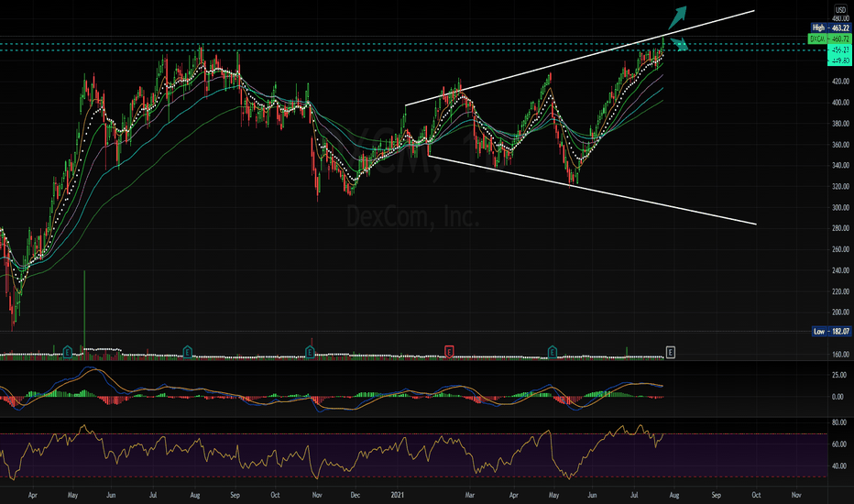
Task: Click the earnings marker just before May 2021
Action: (x=553, y=352)
